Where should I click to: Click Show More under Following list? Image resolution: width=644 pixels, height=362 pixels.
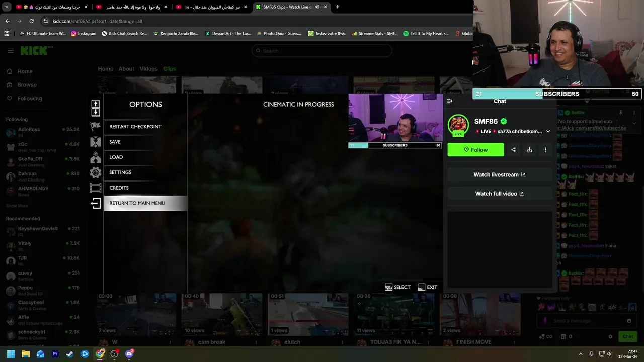[x=17, y=206]
